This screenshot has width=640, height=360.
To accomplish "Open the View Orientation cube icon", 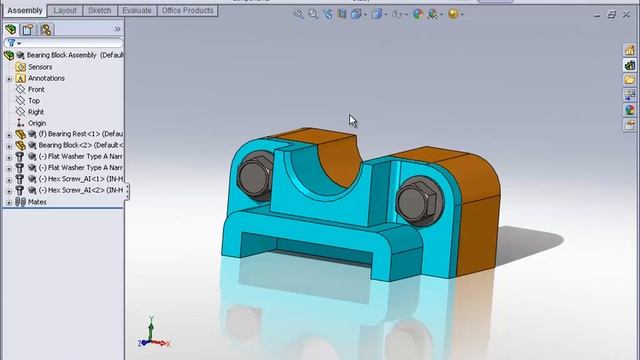I will pos(356,14).
